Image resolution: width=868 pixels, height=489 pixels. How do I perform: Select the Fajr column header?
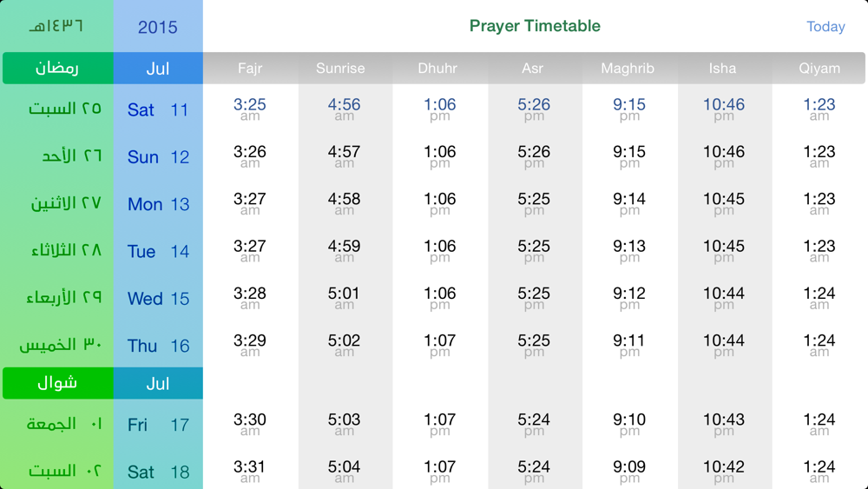pyautogui.click(x=250, y=68)
